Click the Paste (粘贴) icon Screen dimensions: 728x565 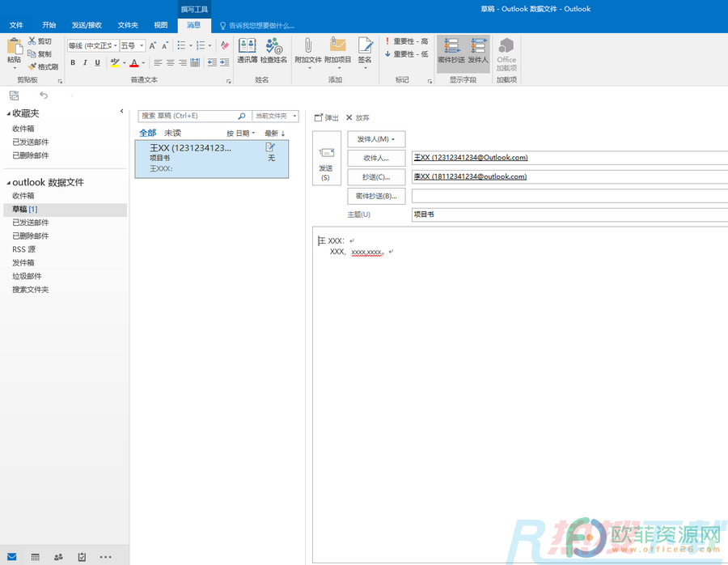[x=15, y=46]
